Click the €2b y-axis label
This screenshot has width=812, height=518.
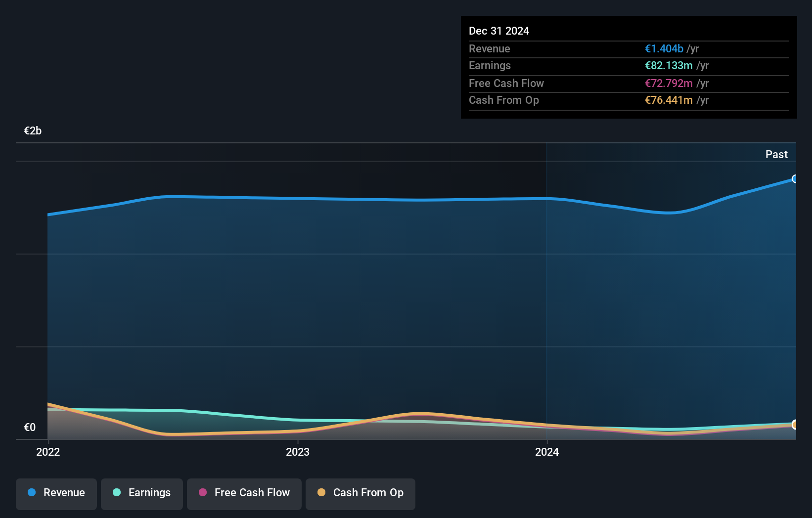(33, 130)
